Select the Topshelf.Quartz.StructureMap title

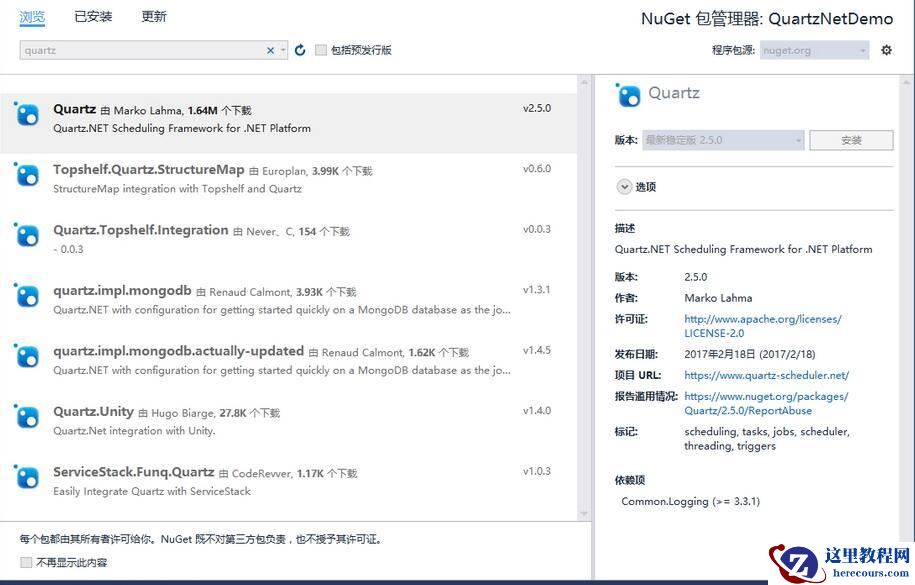pos(148,170)
